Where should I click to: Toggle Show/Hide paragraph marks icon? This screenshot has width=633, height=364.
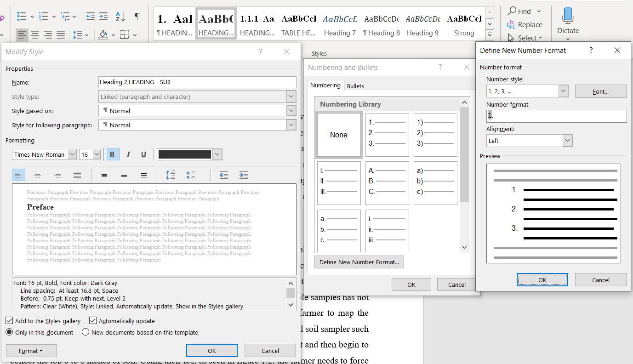[x=137, y=17]
